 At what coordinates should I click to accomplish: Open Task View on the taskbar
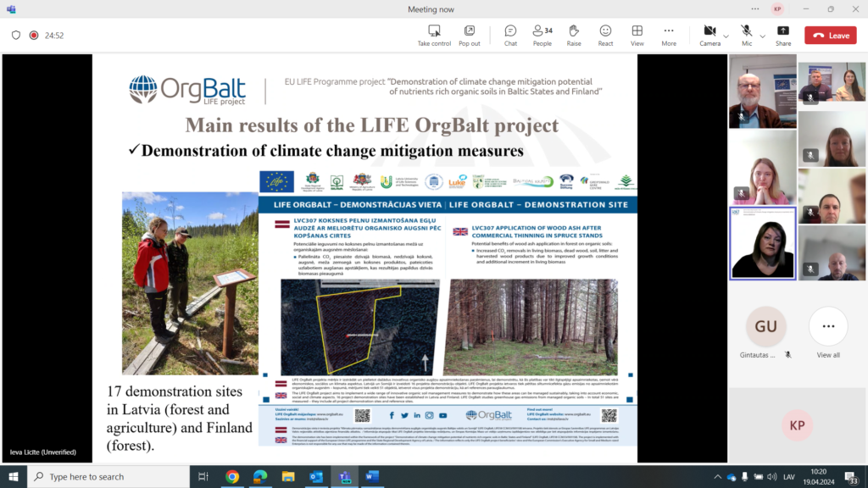203,476
